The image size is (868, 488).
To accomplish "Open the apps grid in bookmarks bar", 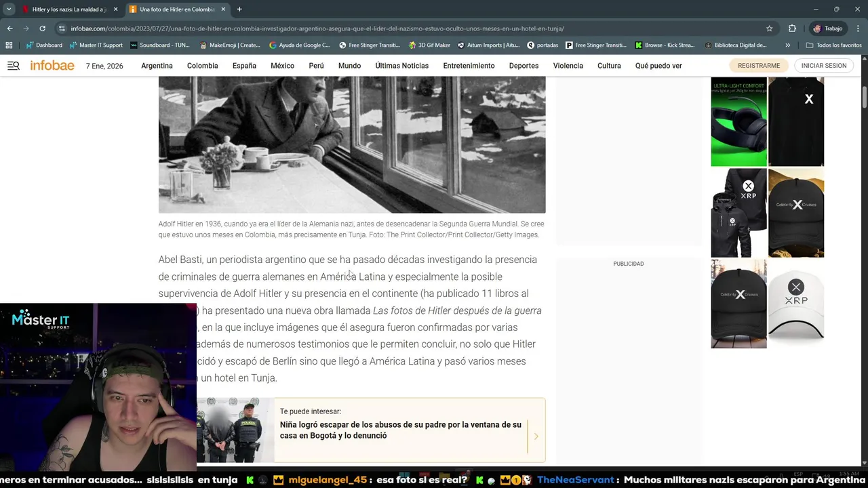I will pyautogui.click(x=9, y=45).
